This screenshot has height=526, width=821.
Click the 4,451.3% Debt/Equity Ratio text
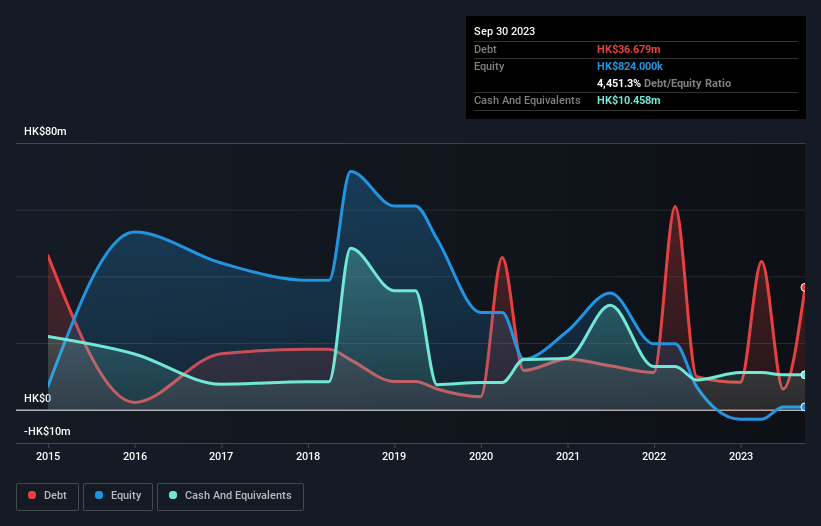click(x=664, y=83)
